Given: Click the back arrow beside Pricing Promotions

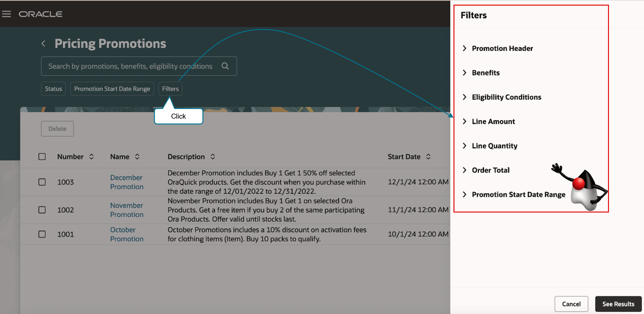Looking at the screenshot, I should (43, 43).
